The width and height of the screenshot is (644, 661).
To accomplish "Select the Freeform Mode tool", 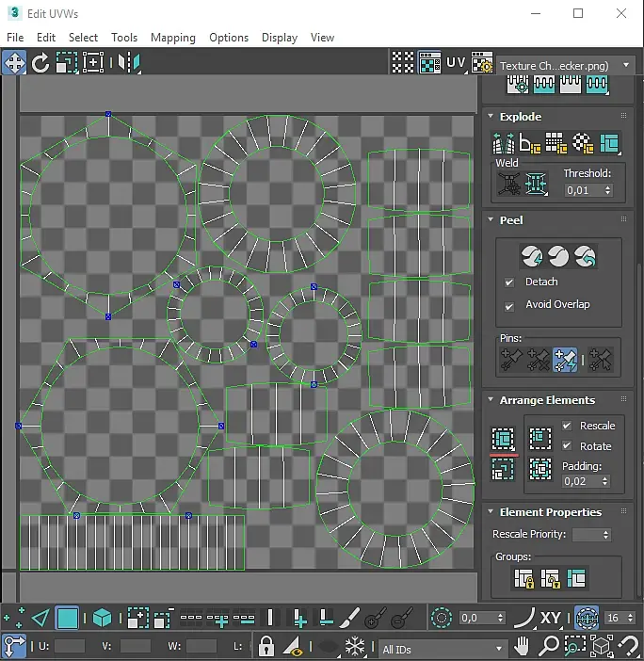I will tap(93, 63).
